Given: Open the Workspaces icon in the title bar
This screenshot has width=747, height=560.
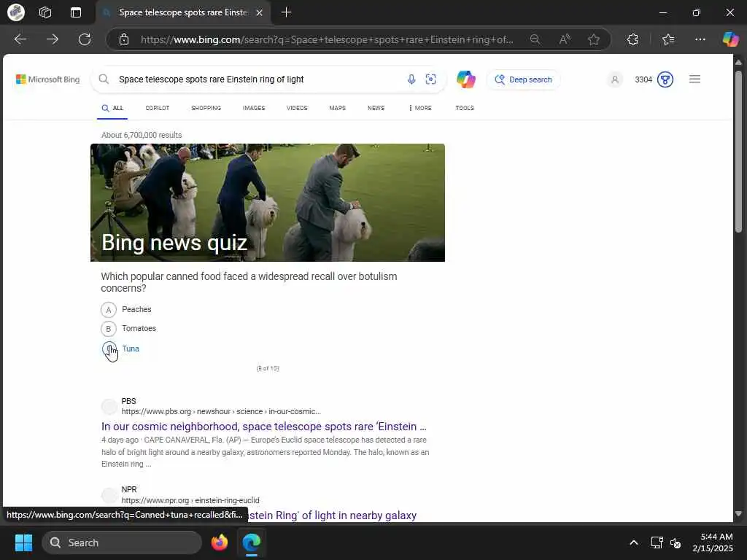Looking at the screenshot, I should pyautogui.click(x=45, y=12).
